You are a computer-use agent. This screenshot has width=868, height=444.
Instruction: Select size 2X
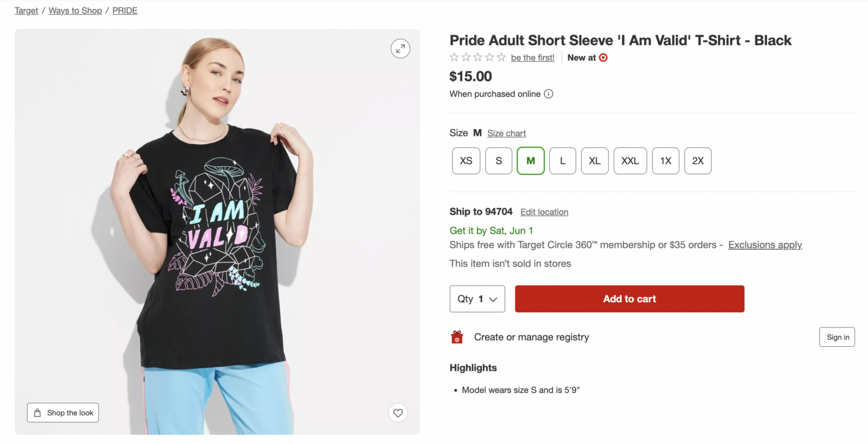pyautogui.click(x=697, y=161)
